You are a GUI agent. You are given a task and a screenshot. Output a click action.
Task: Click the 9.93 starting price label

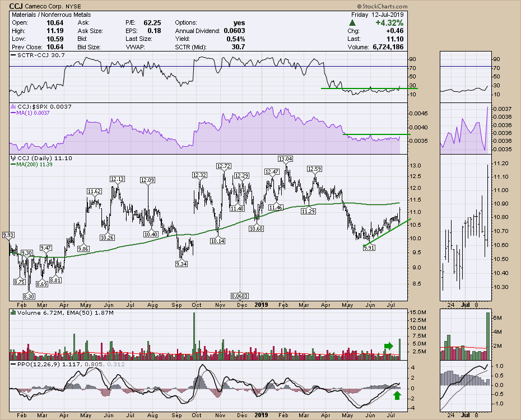click(x=8, y=235)
